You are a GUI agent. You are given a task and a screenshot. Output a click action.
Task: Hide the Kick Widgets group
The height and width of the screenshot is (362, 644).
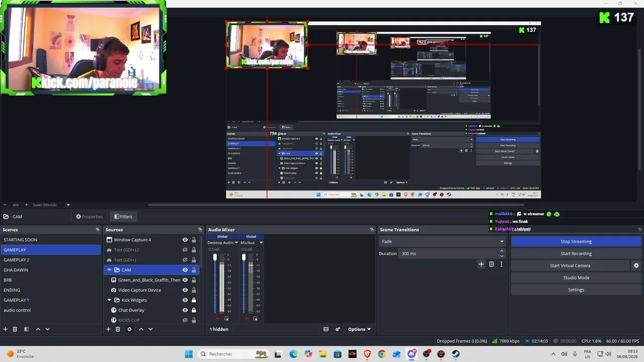[x=185, y=300]
